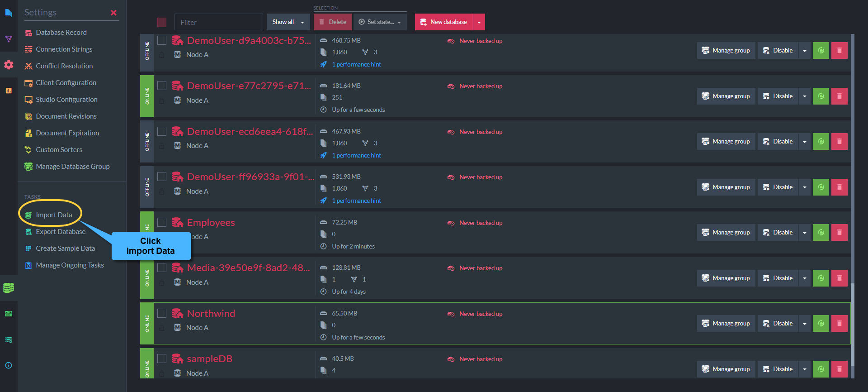Viewport: 868px width, 392px height.
Task: Open the Set state dropdown
Action: [x=380, y=22]
